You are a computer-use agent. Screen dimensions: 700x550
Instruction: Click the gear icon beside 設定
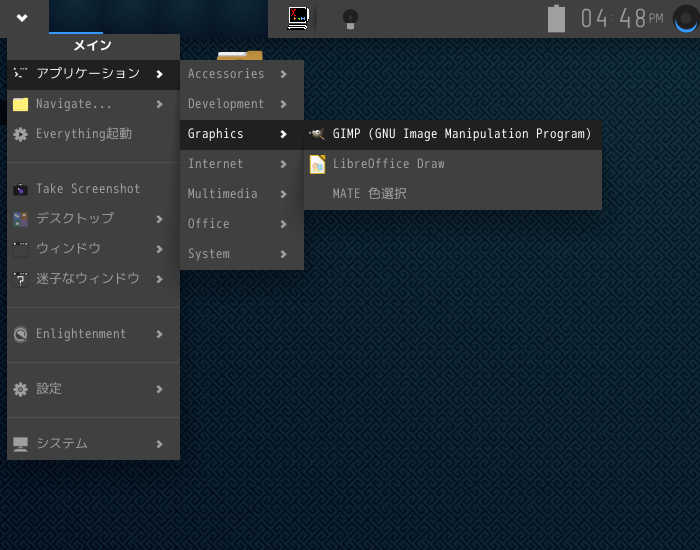tap(21, 389)
